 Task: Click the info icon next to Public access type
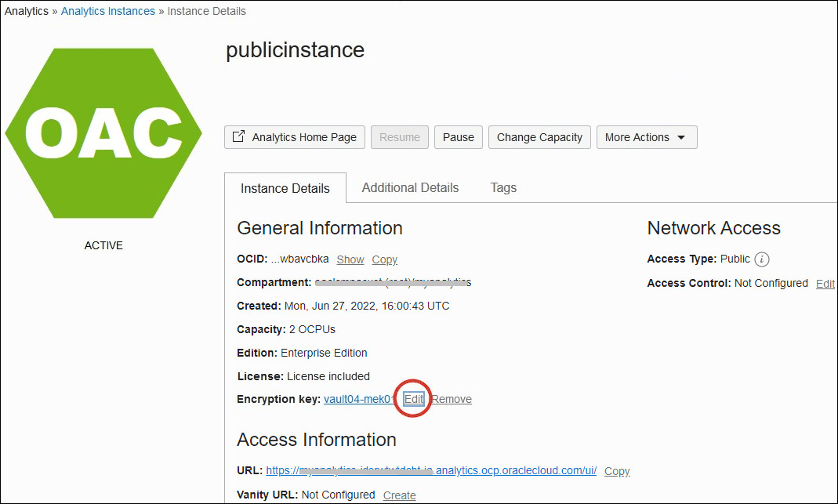click(x=761, y=259)
